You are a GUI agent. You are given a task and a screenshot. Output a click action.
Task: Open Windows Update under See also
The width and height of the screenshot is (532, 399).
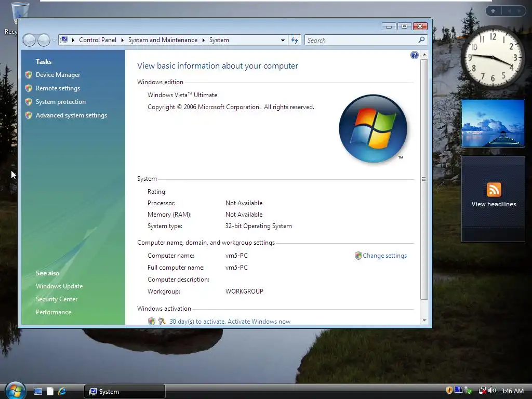[x=59, y=286]
